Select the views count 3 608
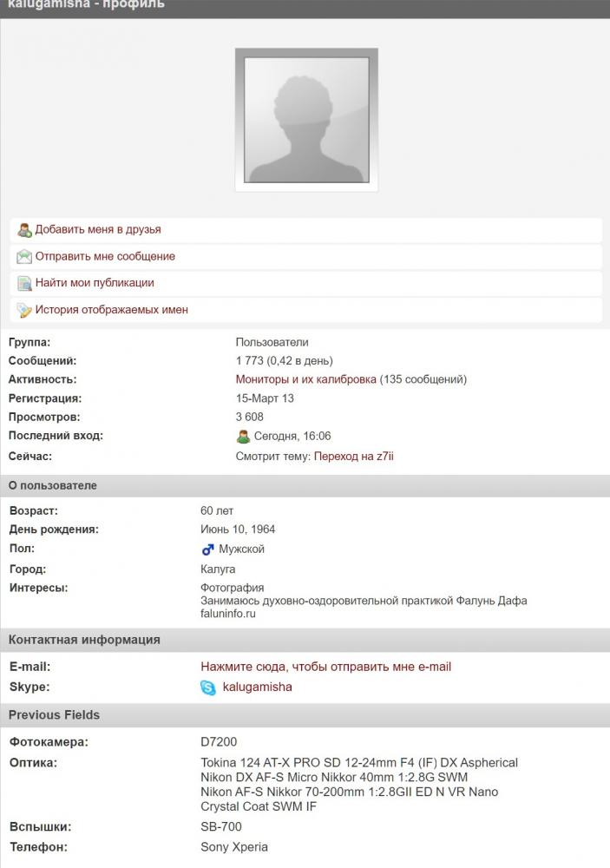Image resolution: width=610 pixels, height=868 pixels. click(250, 417)
